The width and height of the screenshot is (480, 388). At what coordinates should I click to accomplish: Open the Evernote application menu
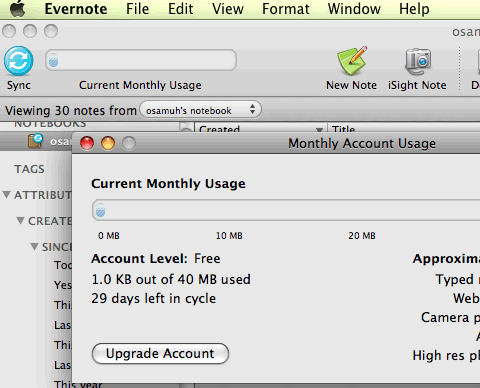click(x=76, y=9)
